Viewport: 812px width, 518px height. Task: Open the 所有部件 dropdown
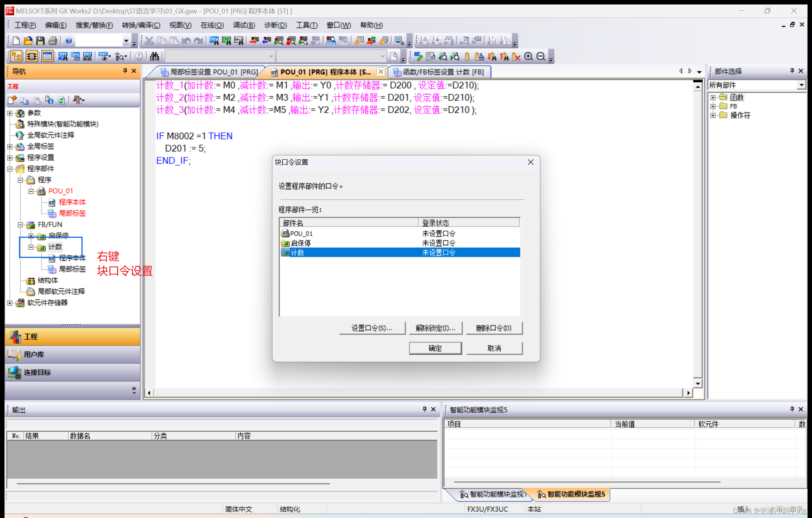coord(801,85)
